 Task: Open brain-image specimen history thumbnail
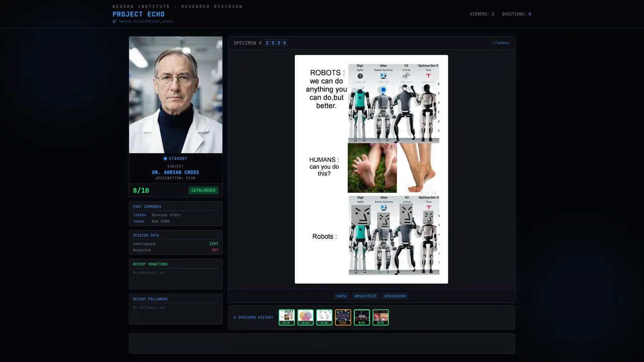point(305,317)
